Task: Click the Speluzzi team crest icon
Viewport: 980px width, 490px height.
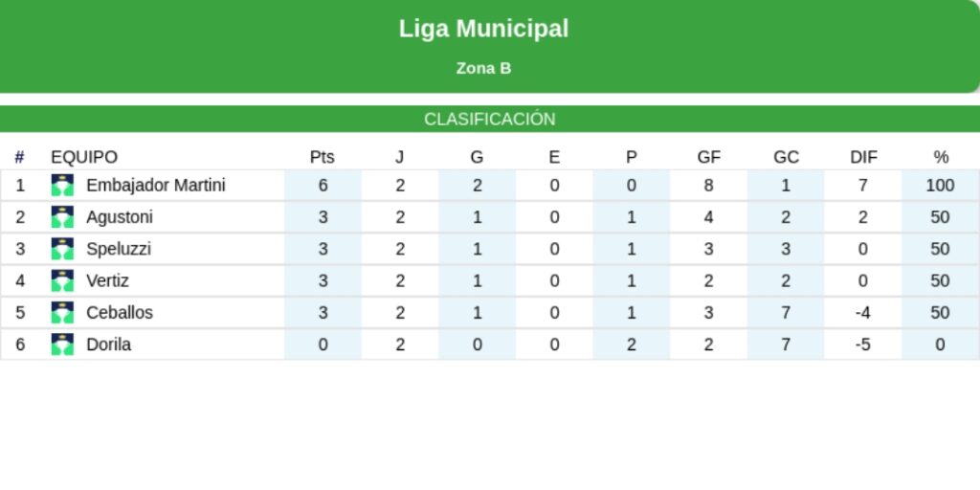Action: click(x=62, y=249)
